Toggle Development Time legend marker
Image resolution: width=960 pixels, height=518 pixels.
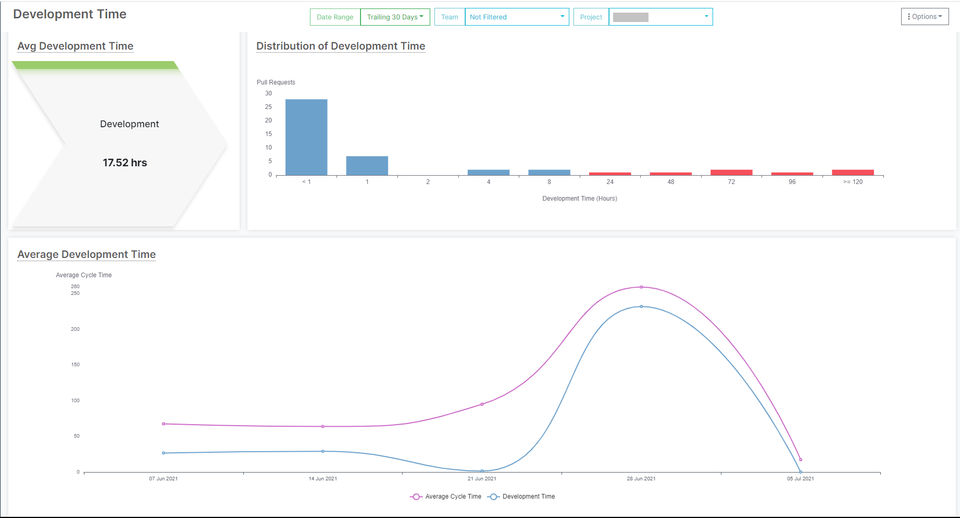coord(493,497)
